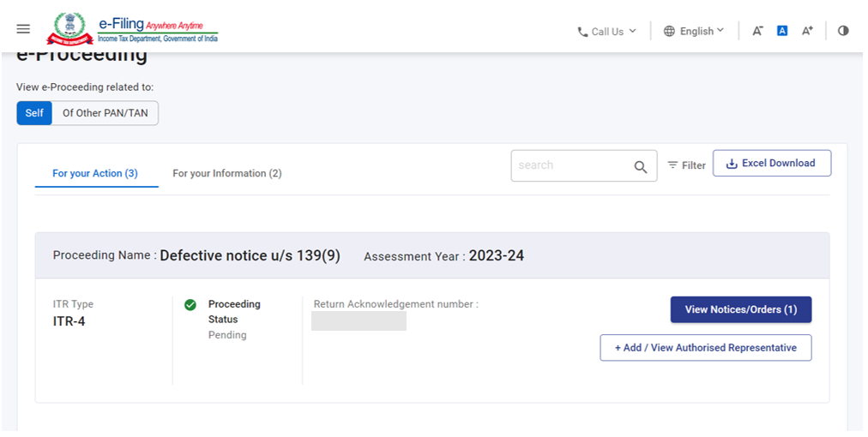The width and height of the screenshot is (868, 437).
Task: Expand the Call Us dropdown
Action: [613, 32]
